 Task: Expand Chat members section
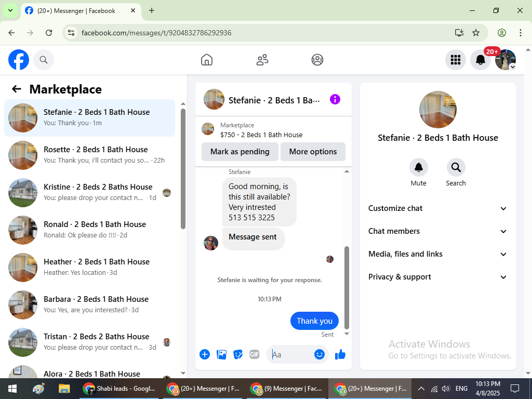437,231
